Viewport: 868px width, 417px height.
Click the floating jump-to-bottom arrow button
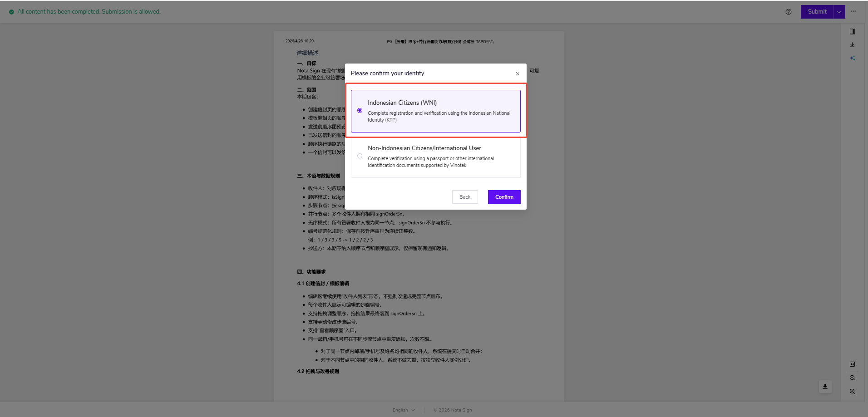[x=825, y=387]
